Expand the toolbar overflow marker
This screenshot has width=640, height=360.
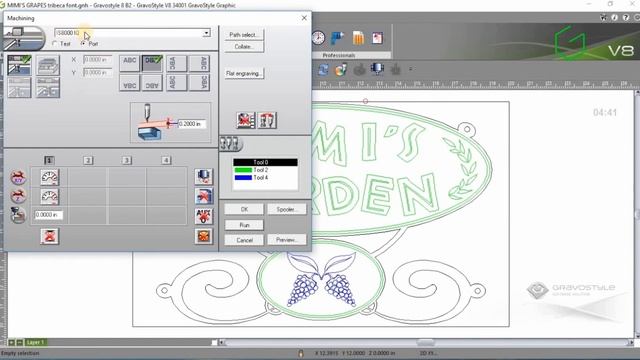click(x=411, y=69)
